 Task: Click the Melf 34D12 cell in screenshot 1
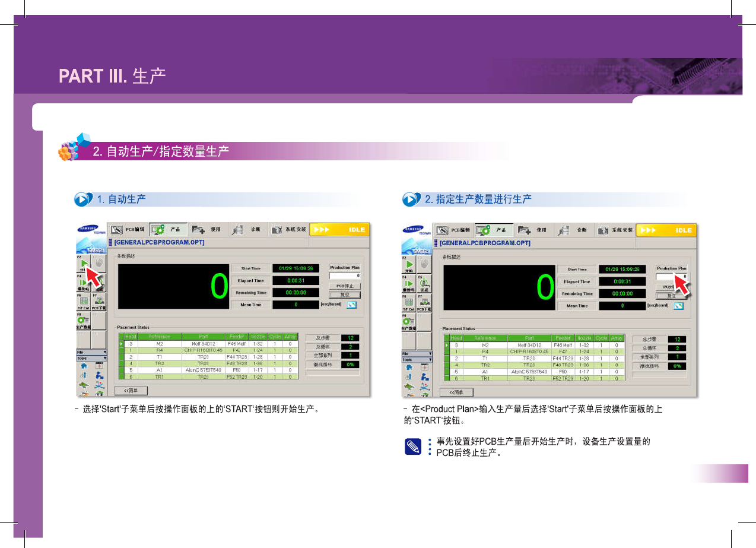204,344
